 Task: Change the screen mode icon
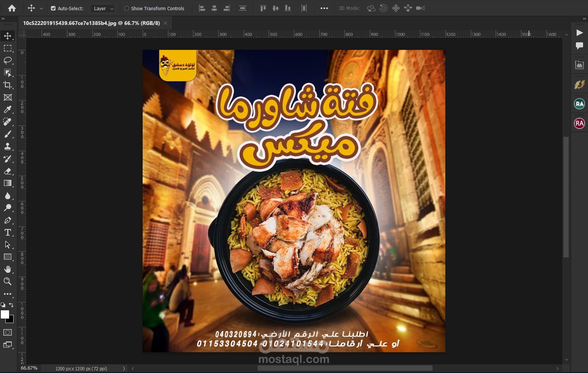pyautogui.click(x=8, y=345)
